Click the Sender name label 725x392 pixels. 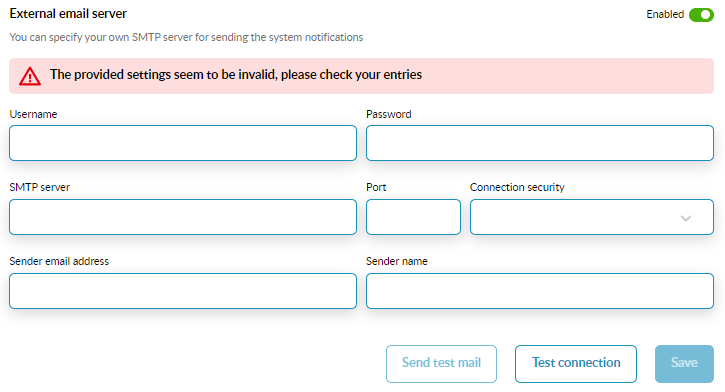[397, 261]
